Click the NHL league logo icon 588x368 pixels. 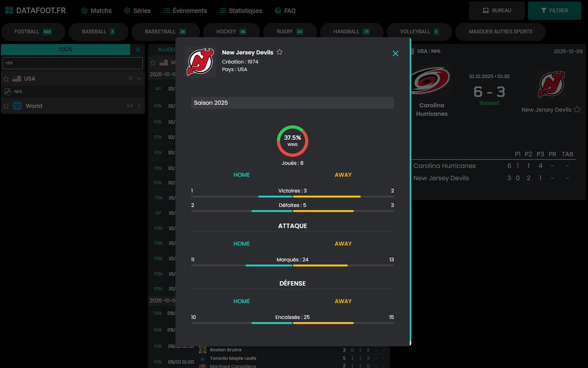point(7,92)
